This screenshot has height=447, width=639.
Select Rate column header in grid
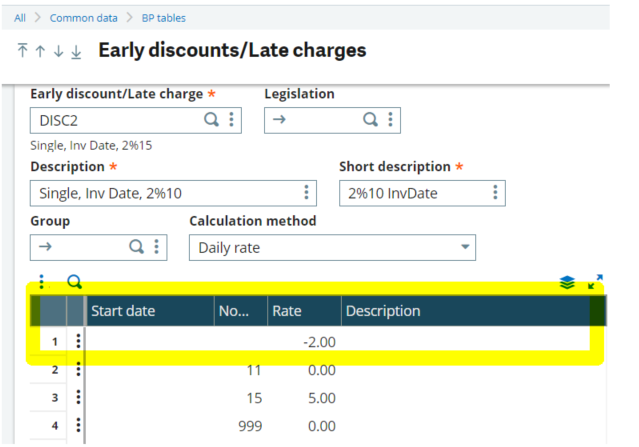(x=287, y=311)
